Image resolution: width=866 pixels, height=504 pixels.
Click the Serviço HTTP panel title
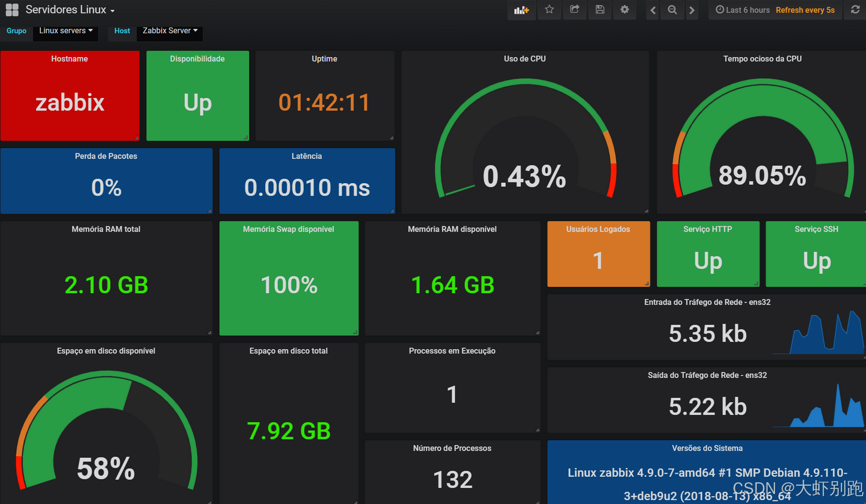[708, 229]
